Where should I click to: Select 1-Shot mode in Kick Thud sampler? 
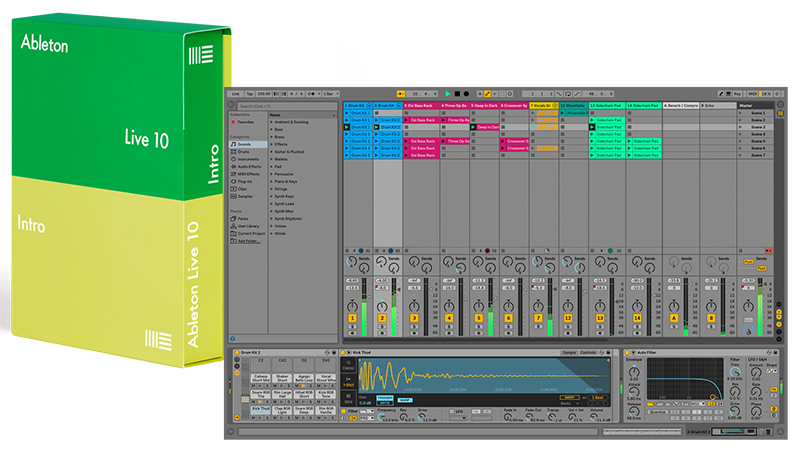coord(348,382)
